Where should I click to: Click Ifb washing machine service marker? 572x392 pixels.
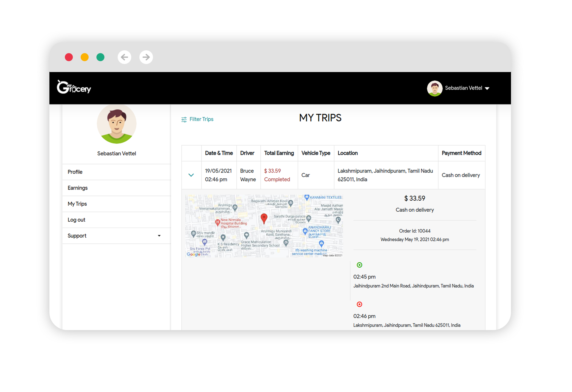click(x=321, y=243)
